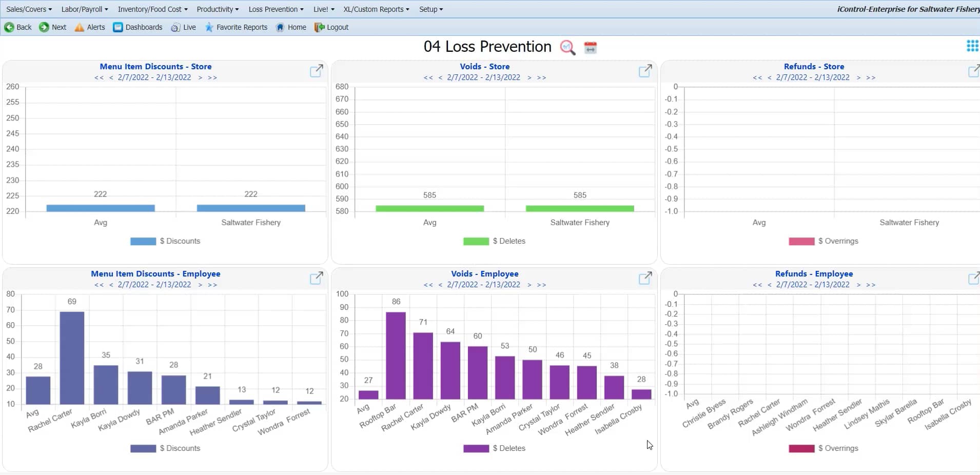Pop out the Menu Item Discounts - Employee chart
Viewport: 980px width, 475px height.
316,278
